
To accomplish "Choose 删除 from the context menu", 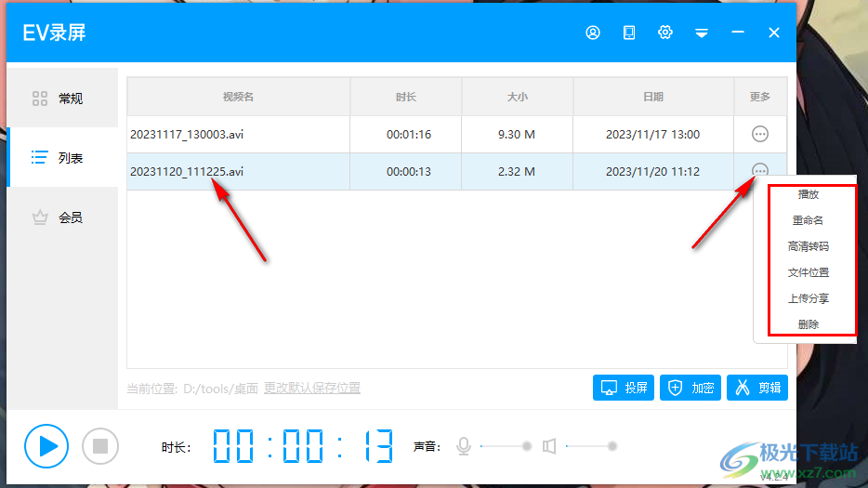I will (809, 324).
